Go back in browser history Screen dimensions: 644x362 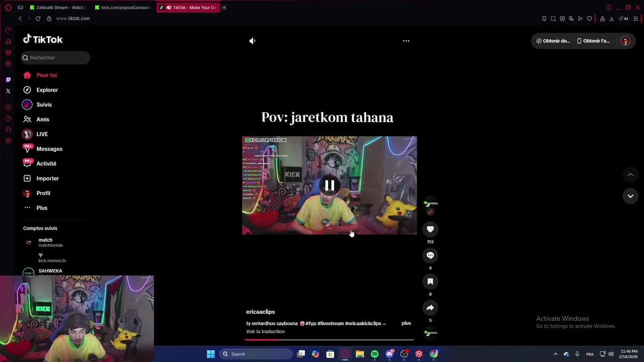coord(20,19)
